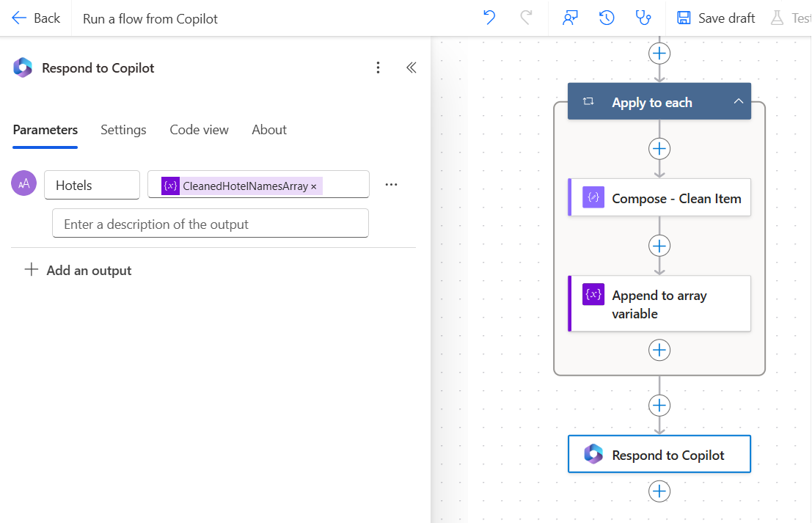Insert step below Respond to Copilot
The height and width of the screenshot is (523, 812).
click(x=659, y=491)
